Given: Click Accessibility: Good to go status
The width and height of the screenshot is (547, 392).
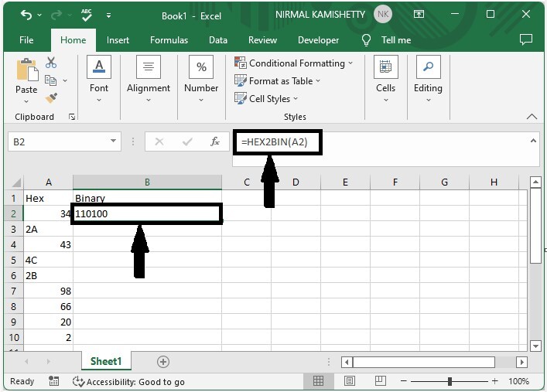Looking at the screenshot, I should coord(128,382).
